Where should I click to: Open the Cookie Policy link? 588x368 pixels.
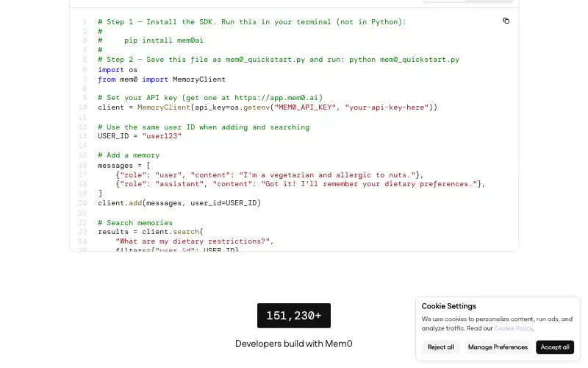513,328
